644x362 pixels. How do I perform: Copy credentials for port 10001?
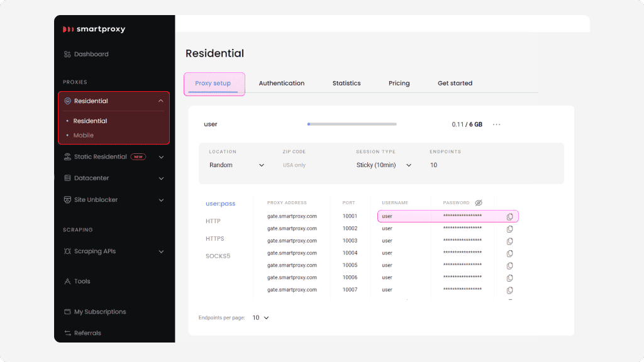click(509, 216)
